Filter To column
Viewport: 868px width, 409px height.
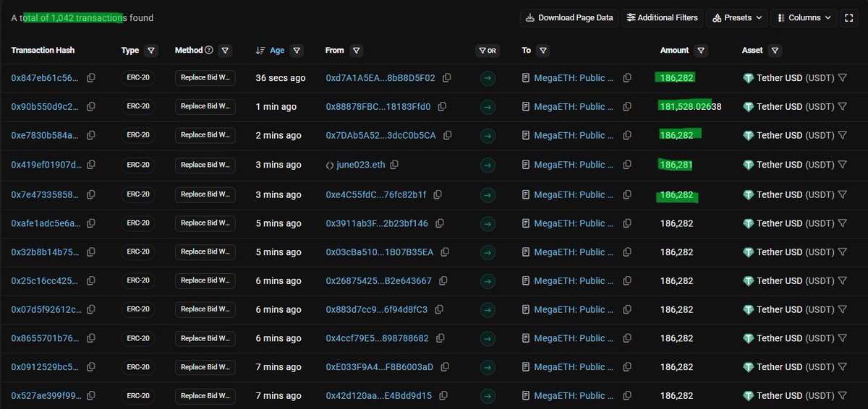pos(543,51)
